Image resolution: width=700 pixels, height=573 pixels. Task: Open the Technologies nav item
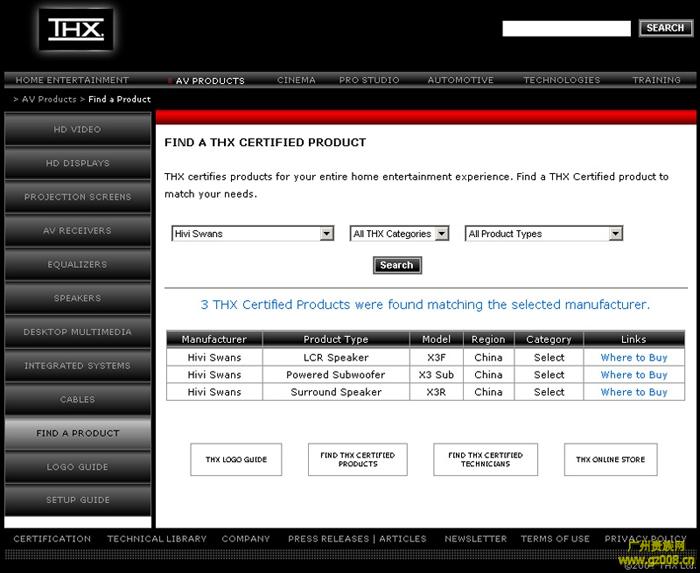562,80
